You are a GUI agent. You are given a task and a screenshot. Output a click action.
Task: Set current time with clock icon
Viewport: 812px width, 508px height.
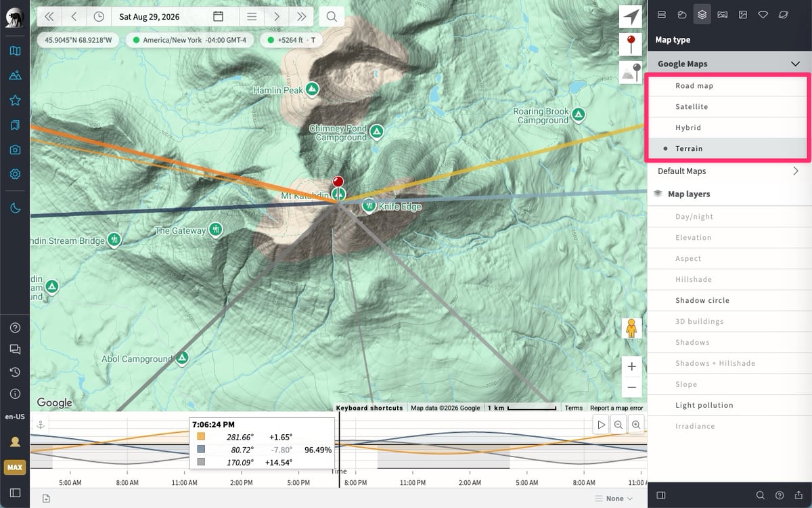click(99, 16)
